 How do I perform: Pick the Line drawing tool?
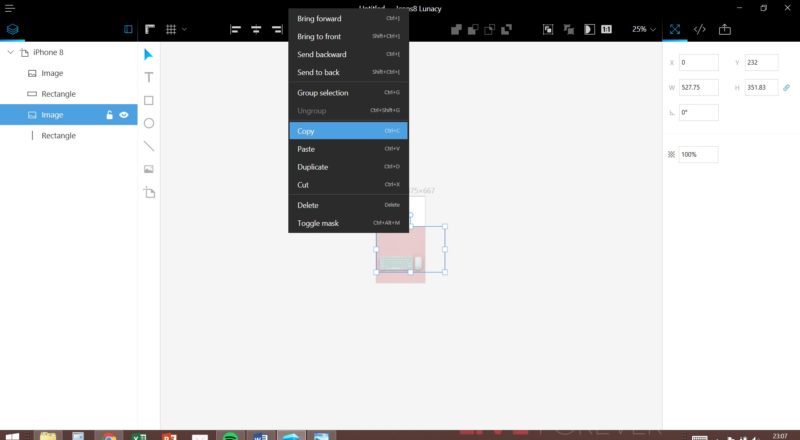pyautogui.click(x=149, y=146)
